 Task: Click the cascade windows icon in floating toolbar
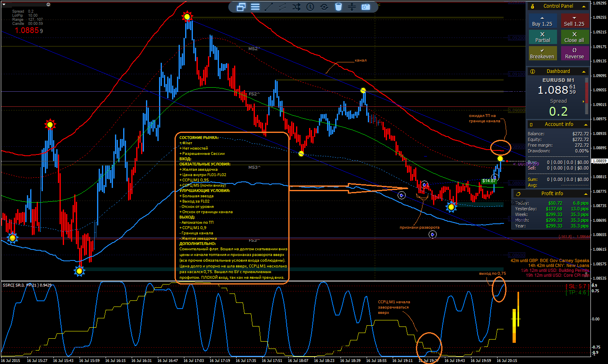(241, 7)
